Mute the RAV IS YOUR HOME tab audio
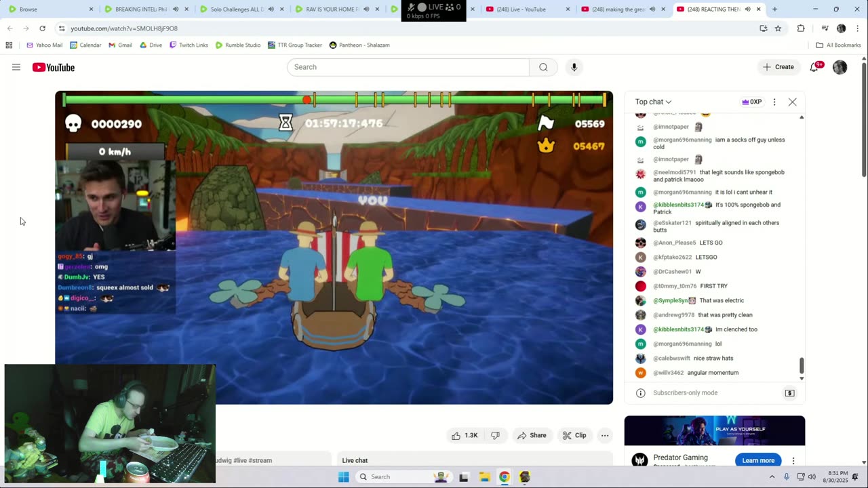Viewport: 868px width, 488px height. coord(366,9)
